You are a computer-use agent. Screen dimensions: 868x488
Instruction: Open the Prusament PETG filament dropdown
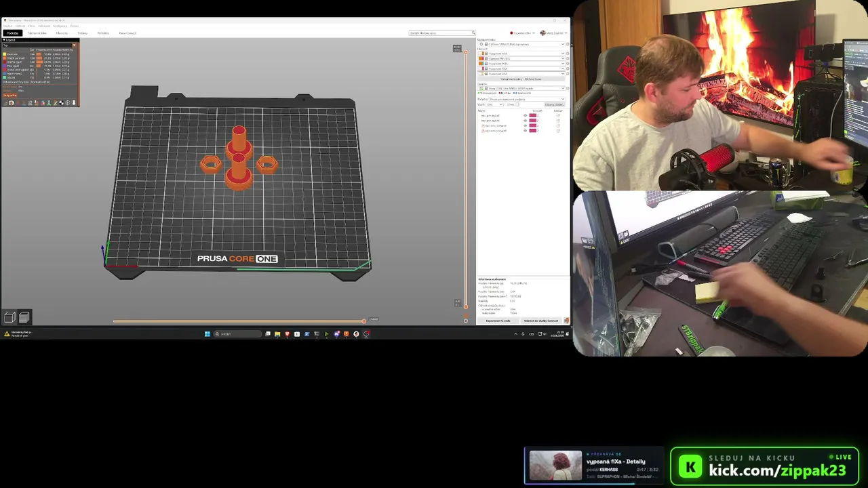tap(523, 64)
